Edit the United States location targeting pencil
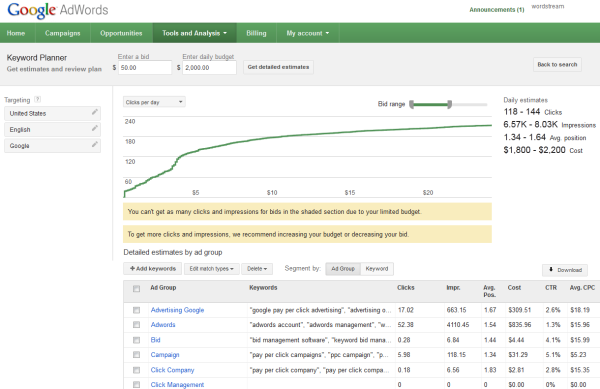 (x=95, y=112)
